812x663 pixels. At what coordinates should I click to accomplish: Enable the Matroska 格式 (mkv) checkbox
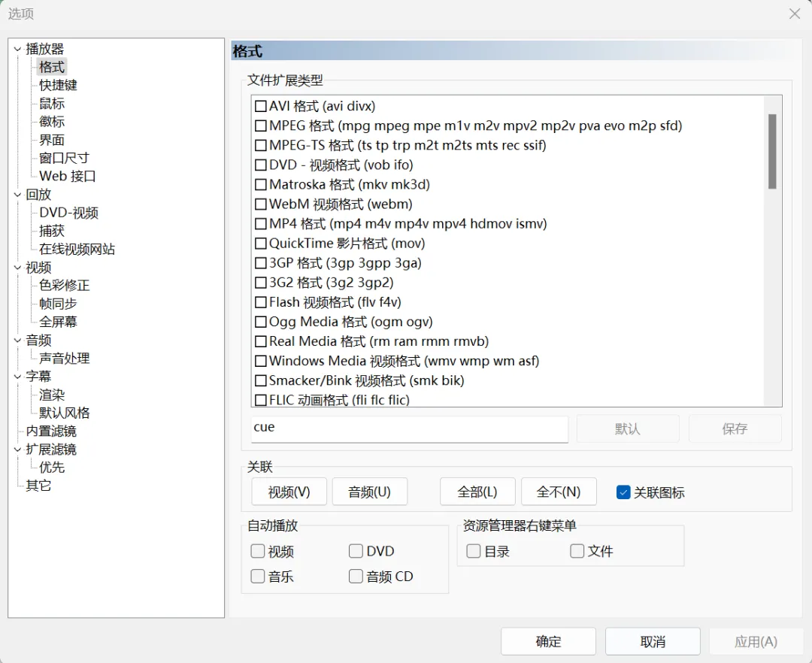coord(261,185)
